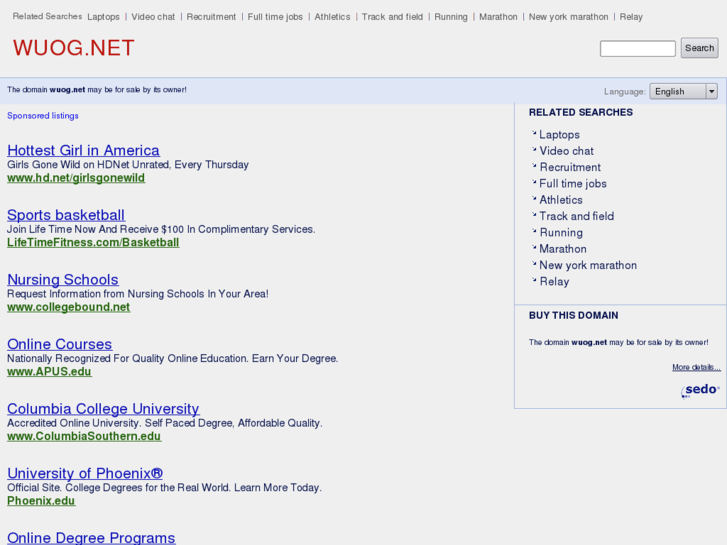Viewport: 727px width, 545px height.
Task: Click banner text wuog.net may be for sale
Action: click(96, 90)
